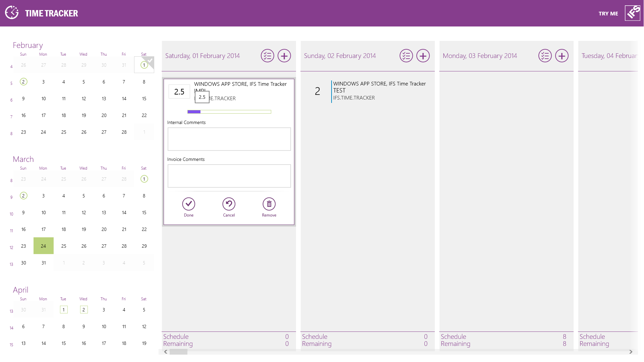Click the Tuesday 04 February day header
644x362 pixels.
[609, 56]
